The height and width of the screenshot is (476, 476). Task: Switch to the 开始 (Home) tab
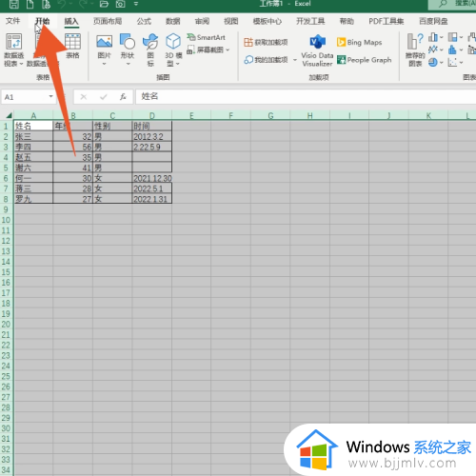pyautogui.click(x=42, y=21)
